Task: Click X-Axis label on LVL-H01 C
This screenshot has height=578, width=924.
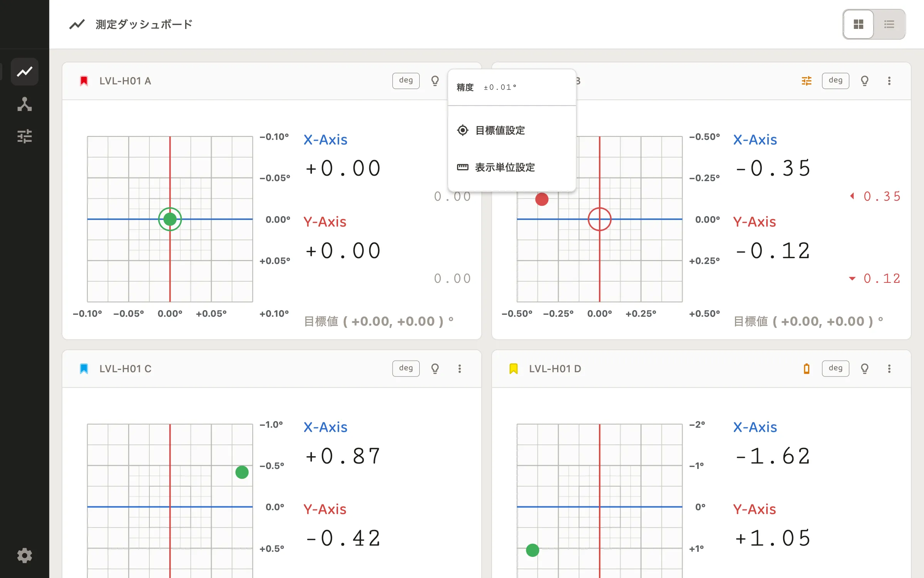Action: [325, 427]
